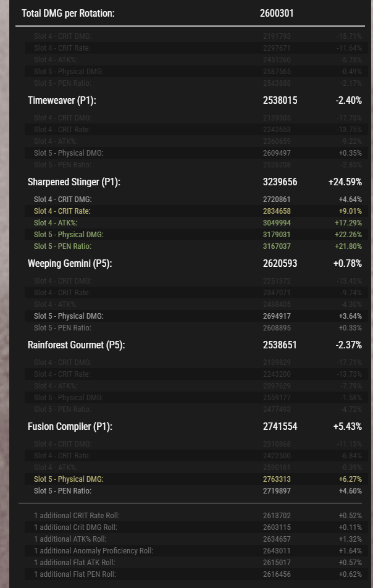Select the Fusion Compiler (P1) row

[195, 426]
